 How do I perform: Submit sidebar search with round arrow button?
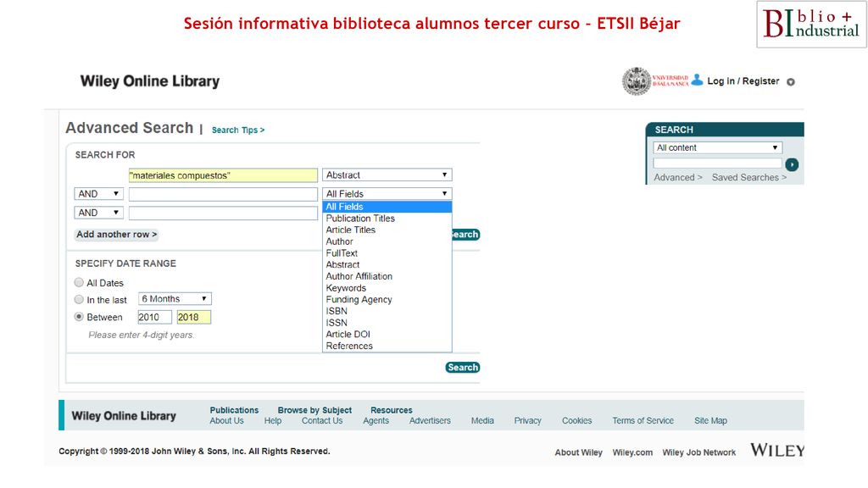click(792, 164)
